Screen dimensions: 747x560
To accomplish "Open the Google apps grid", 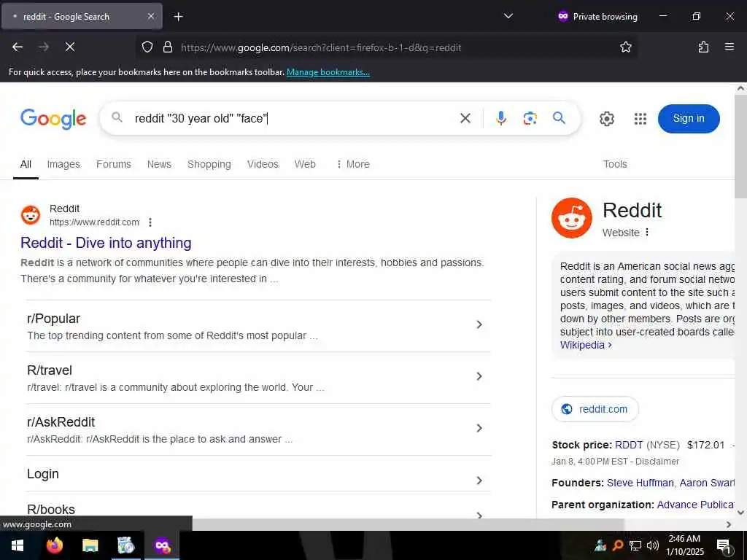I will (640, 119).
